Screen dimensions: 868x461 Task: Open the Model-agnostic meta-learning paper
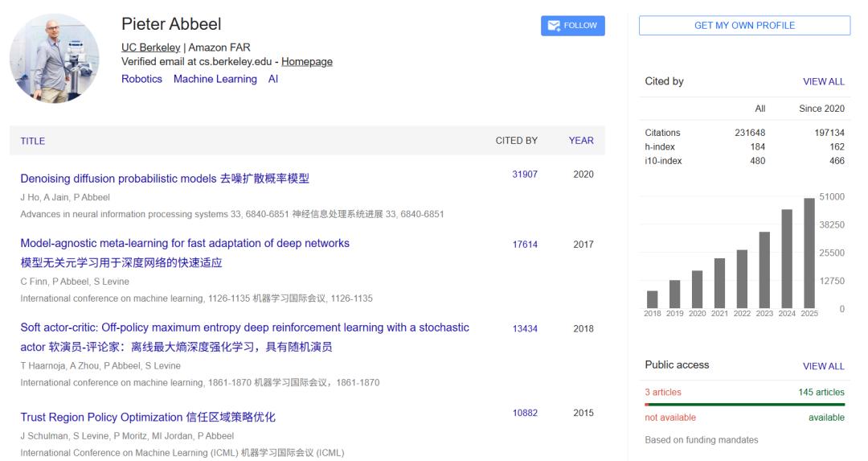pyautogui.click(x=185, y=243)
